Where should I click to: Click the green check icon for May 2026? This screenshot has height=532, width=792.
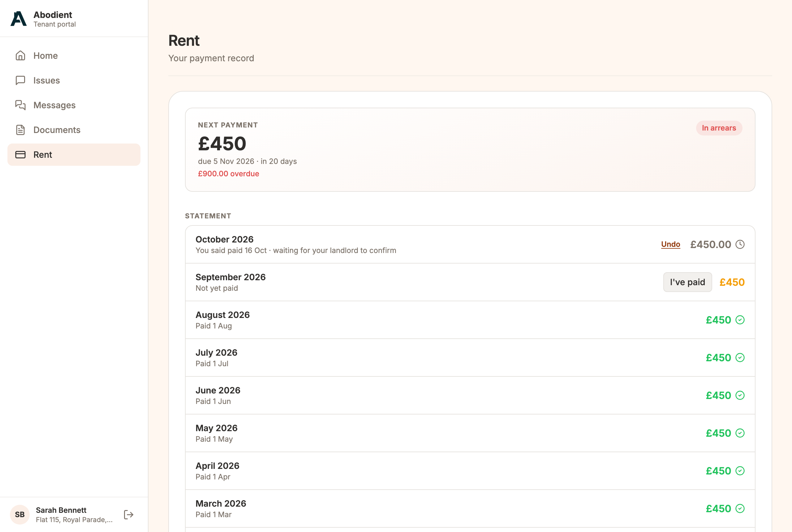point(740,433)
